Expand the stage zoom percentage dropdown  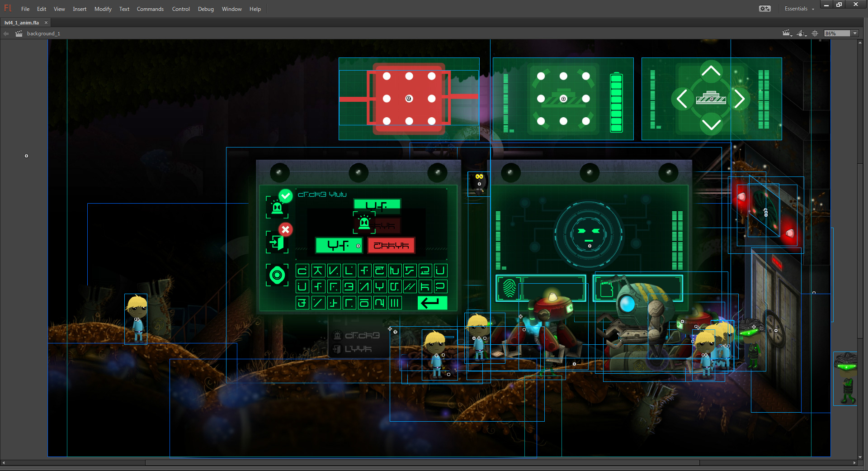click(x=854, y=33)
